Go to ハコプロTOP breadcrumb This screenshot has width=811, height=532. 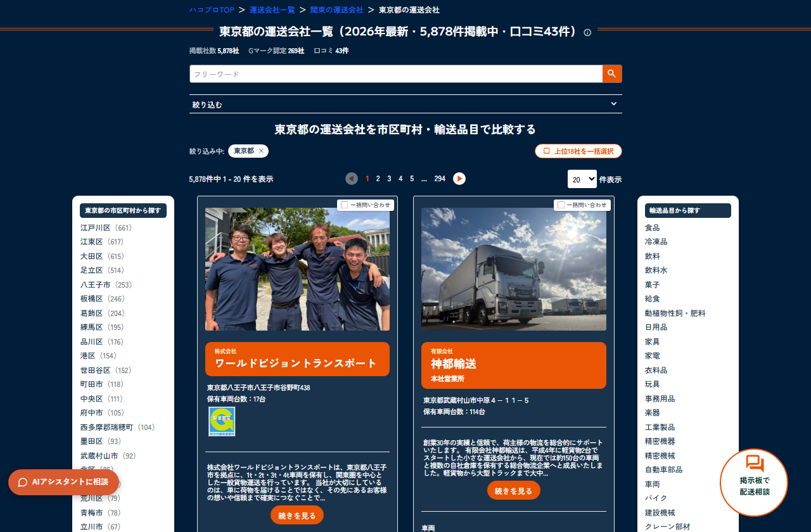212,10
